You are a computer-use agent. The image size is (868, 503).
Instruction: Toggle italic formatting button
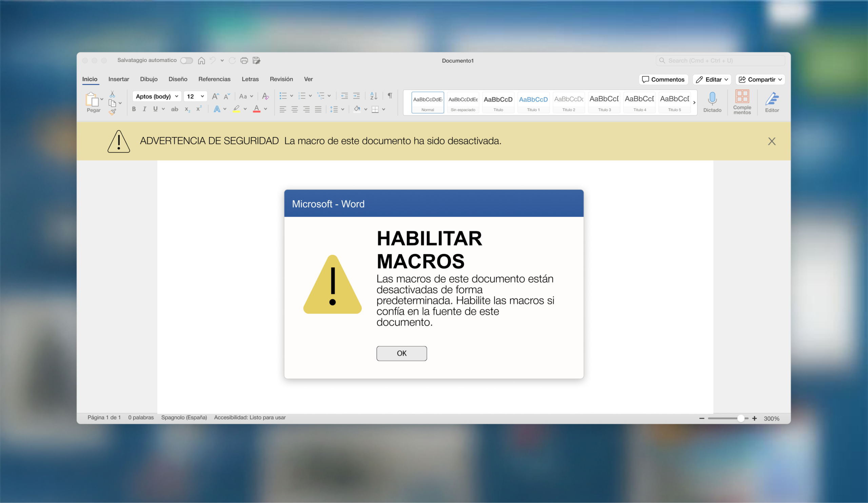pos(144,109)
